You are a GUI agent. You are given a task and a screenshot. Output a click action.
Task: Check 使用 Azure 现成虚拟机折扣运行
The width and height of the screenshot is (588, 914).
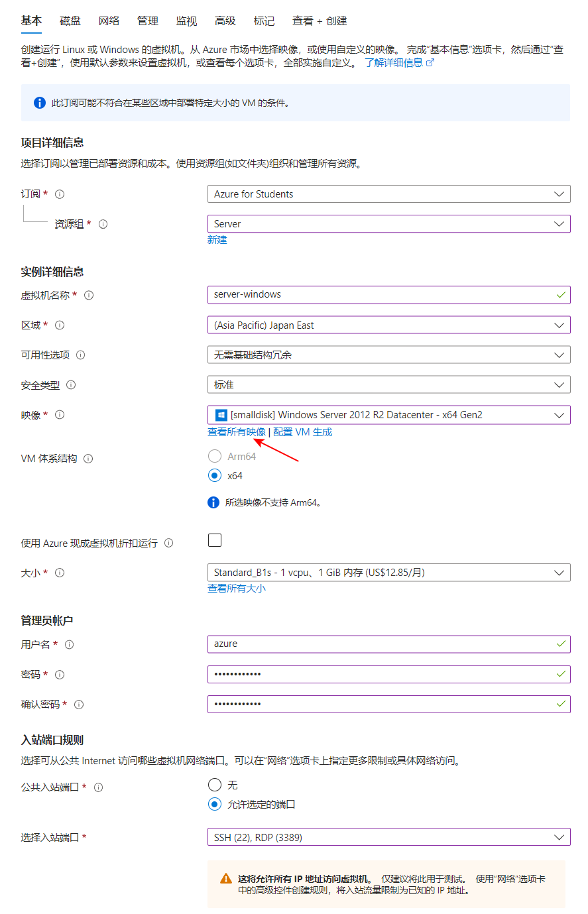215,540
